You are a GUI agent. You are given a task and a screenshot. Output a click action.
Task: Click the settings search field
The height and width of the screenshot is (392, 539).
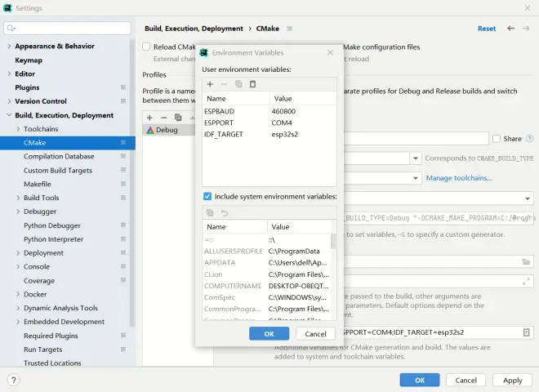pos(67,28)
